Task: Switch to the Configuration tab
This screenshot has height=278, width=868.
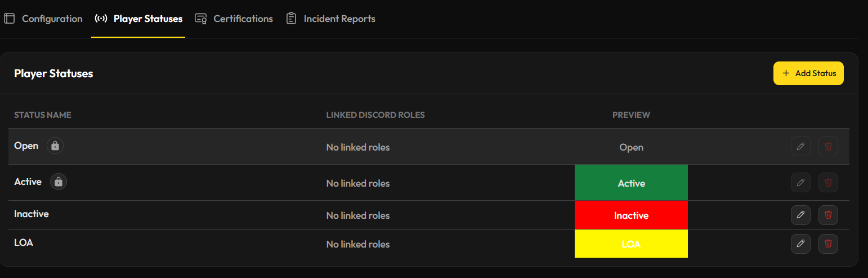Action: coord(44,19)
